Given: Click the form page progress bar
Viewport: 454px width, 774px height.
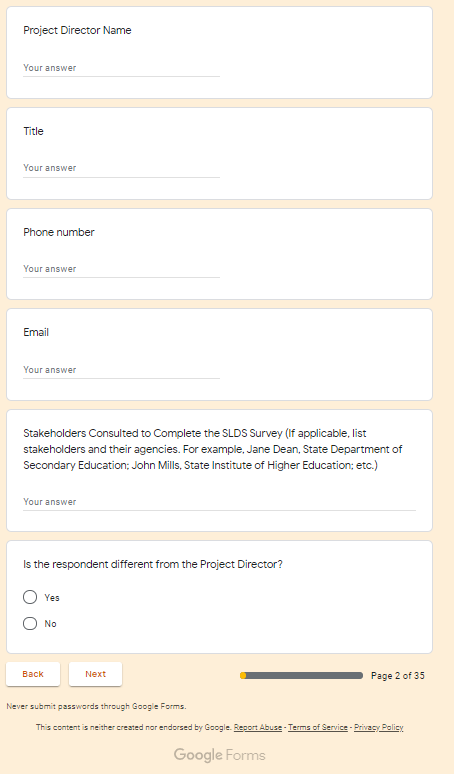Looking at the screenshot, I should (x=302, y=675).
